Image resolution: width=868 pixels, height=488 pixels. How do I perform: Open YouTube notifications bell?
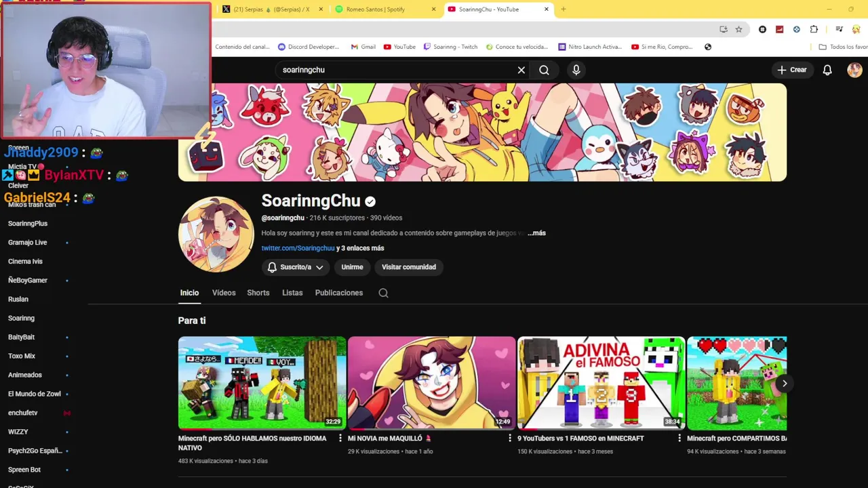click(x=827, y=70)
